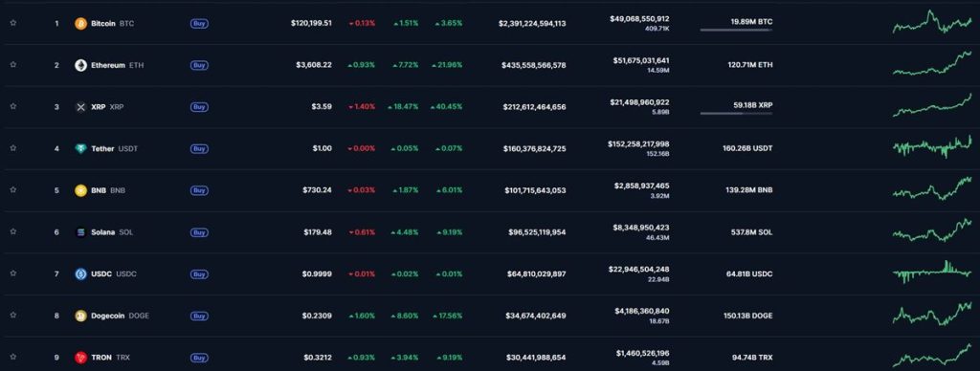Click the Ethereum logo icon
This screenshot has width=980, height=371.
[80, 66]
